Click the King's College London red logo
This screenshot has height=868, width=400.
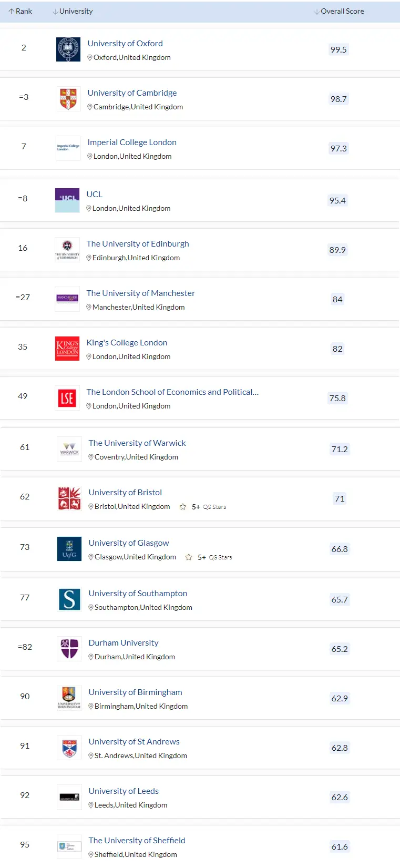(67, 349)
